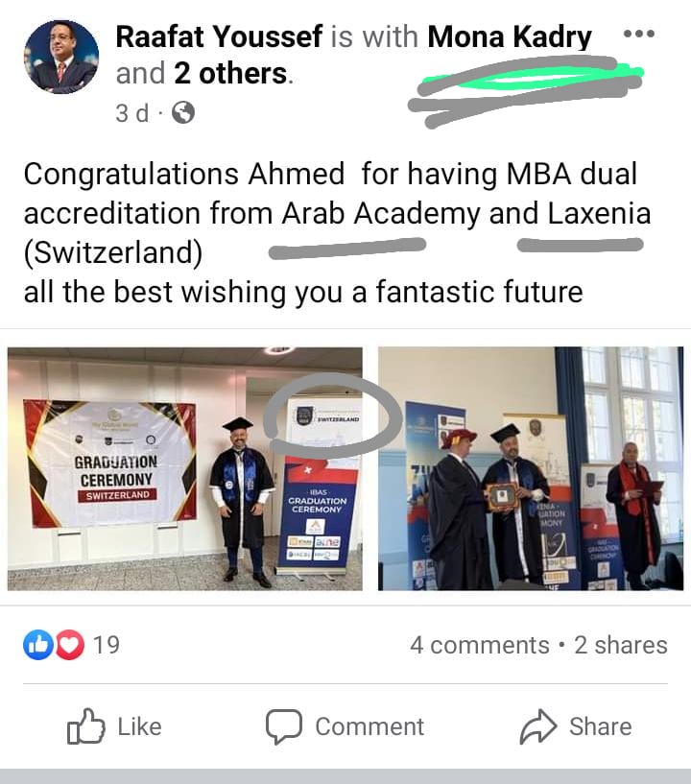Tap Raafat Youssef's profile picture
The width and height of the screenshot is (691, 784).
pos(61,57)
